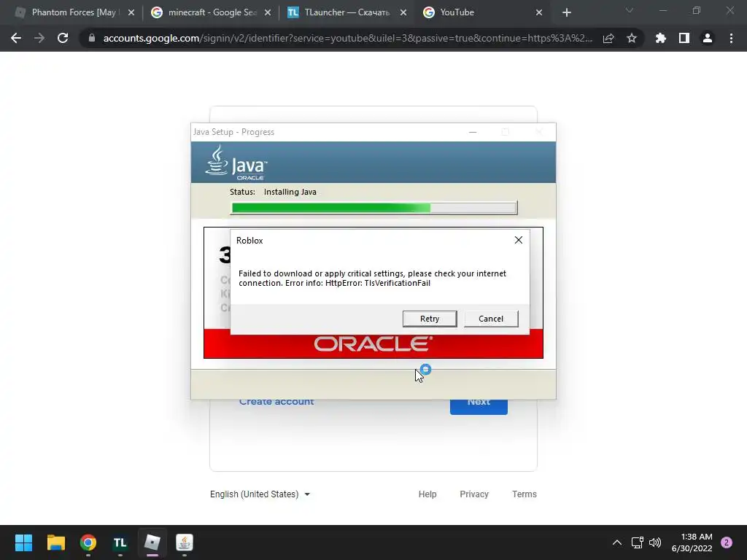747x560 pixels.
Task: Open the Privacy link
Action: pyautogui.click(x=474, y=494)
